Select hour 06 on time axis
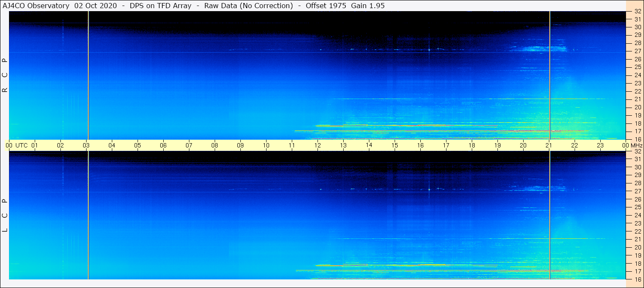 tap(163, 145)
